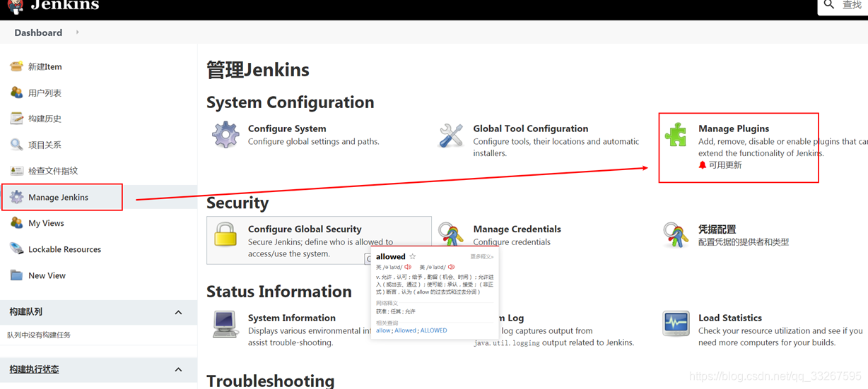Open 项目关系 in the sidebar
This screenshot has width=868, height=389.
[45, 145]
